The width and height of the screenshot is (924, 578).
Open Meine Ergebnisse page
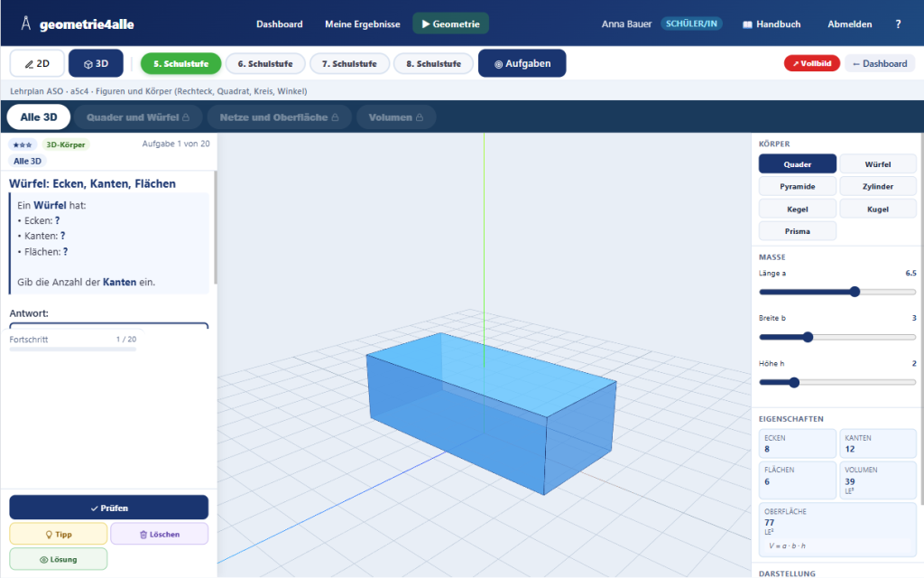tap(363, 24)
